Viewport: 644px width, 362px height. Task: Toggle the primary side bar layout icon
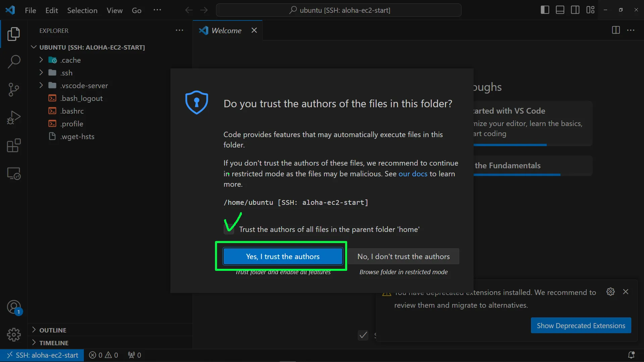point(545,10)
